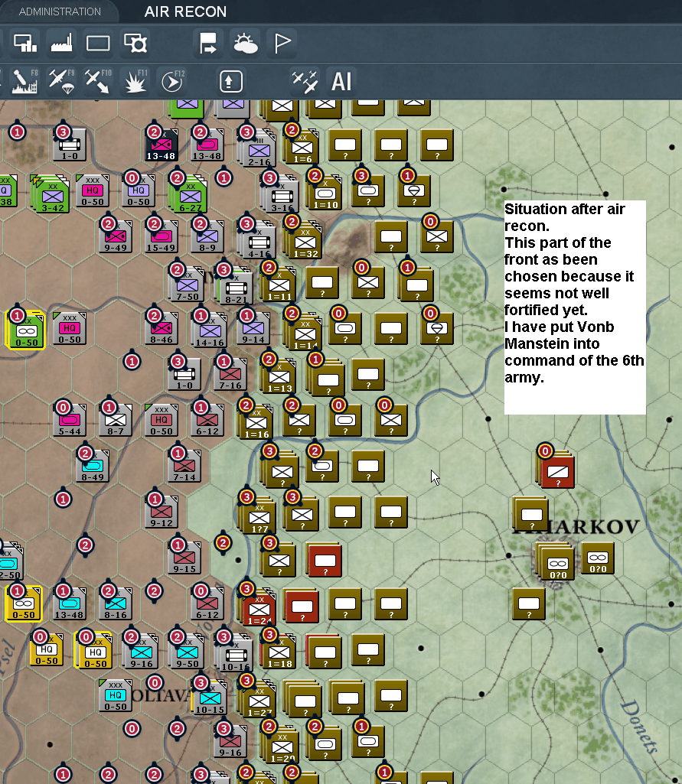Select Soviet 1?7 infantry stack
The height and width of the screenshot is (784, 682).
click(x=257, y=516)
